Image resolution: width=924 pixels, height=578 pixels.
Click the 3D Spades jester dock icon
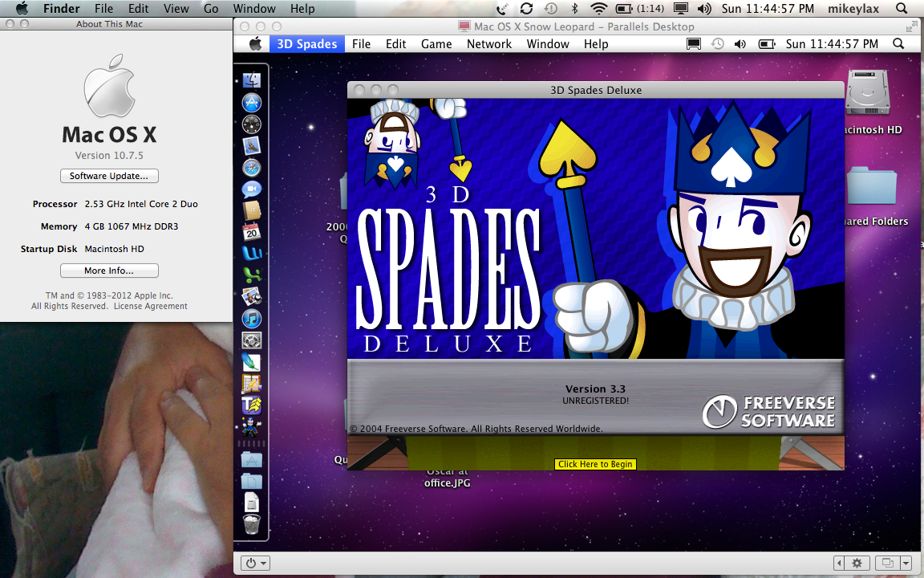[x=252, y=425]
